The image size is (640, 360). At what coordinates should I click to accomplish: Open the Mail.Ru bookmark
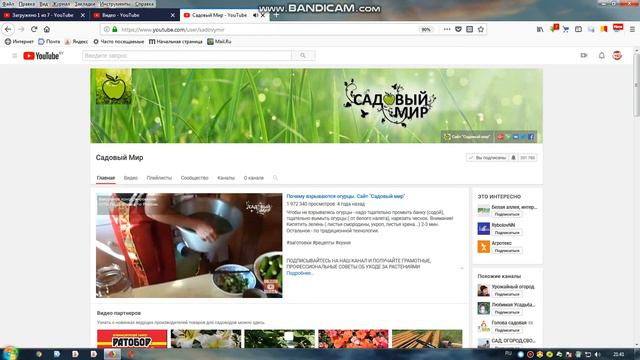[x=219, y=42]
